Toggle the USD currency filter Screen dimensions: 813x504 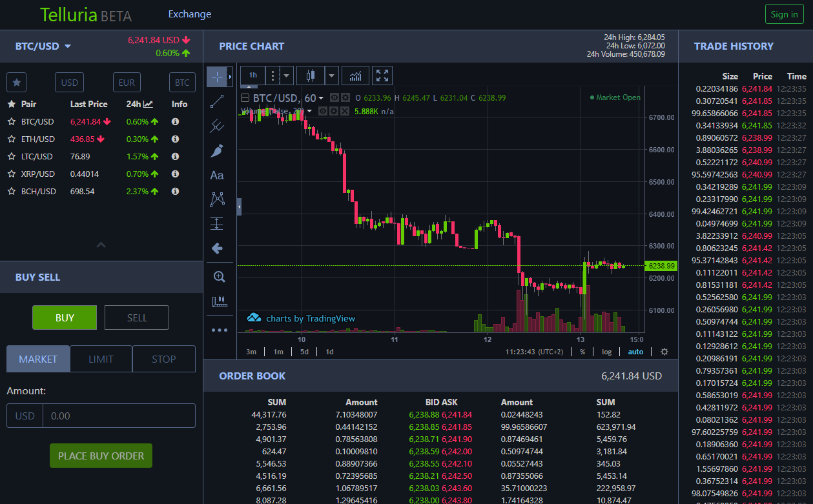coord(69,83)
